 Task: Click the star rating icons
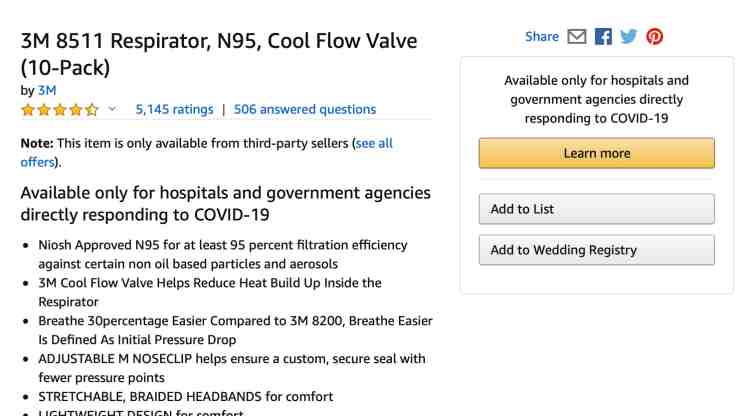59,110
